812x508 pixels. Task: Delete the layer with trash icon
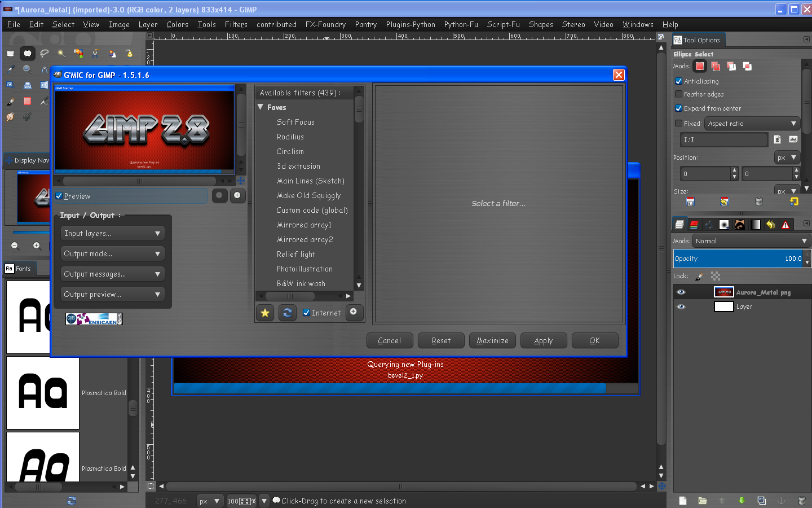tap(801, 501)
